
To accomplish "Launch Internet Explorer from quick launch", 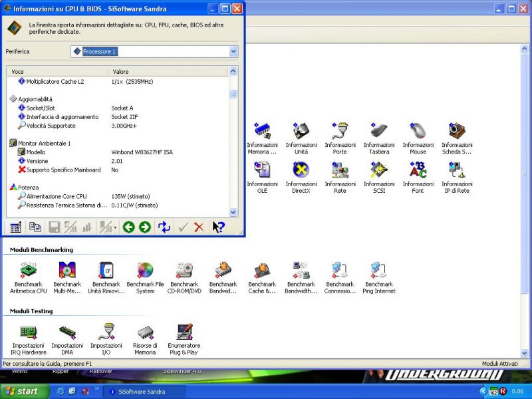I will (x=61, y=391).
